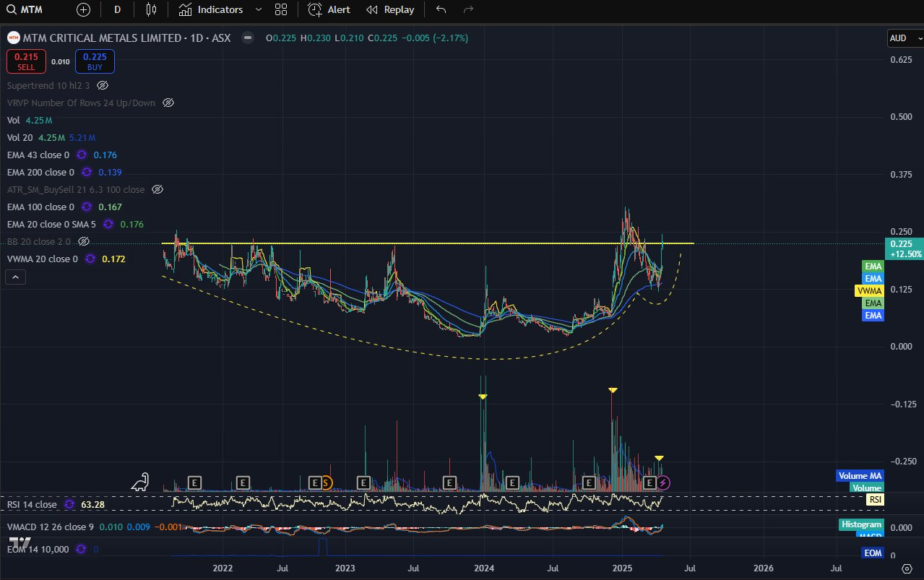Open the Indicators dialog
The width and height of the screenshot is (924, 580).
pyautogui.click(x=211, y=9)
